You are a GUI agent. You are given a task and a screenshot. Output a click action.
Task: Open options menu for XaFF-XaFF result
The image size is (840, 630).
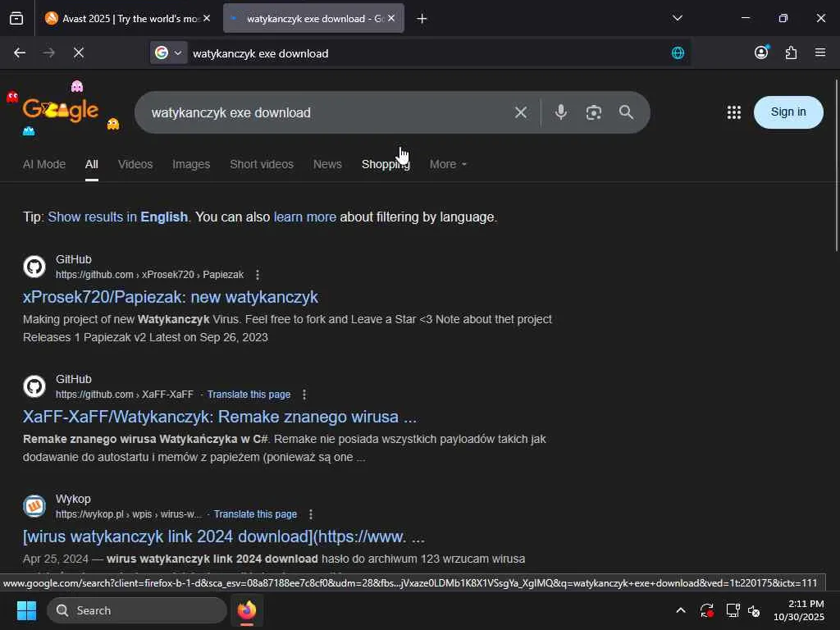(304, 395)
